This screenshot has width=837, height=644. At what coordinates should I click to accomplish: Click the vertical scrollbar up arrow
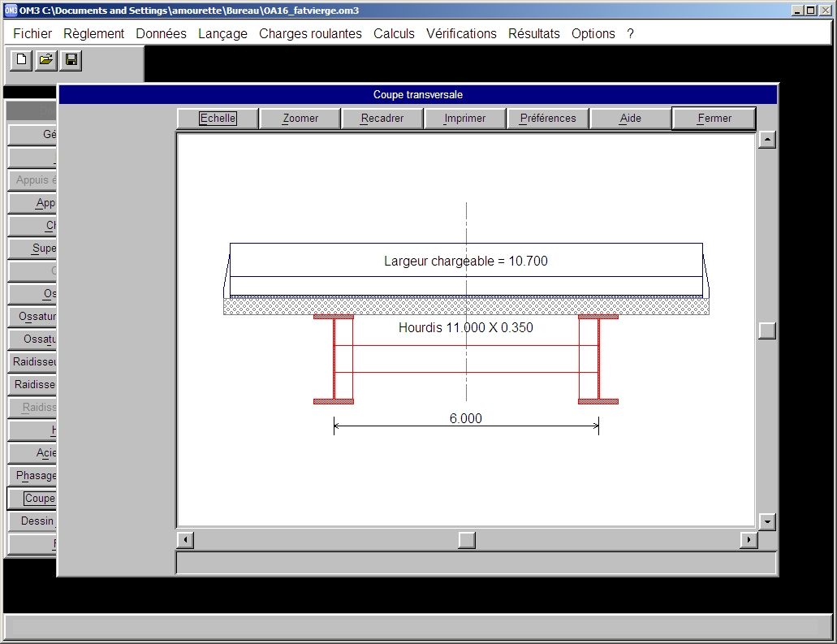click(x=767, y=140)
